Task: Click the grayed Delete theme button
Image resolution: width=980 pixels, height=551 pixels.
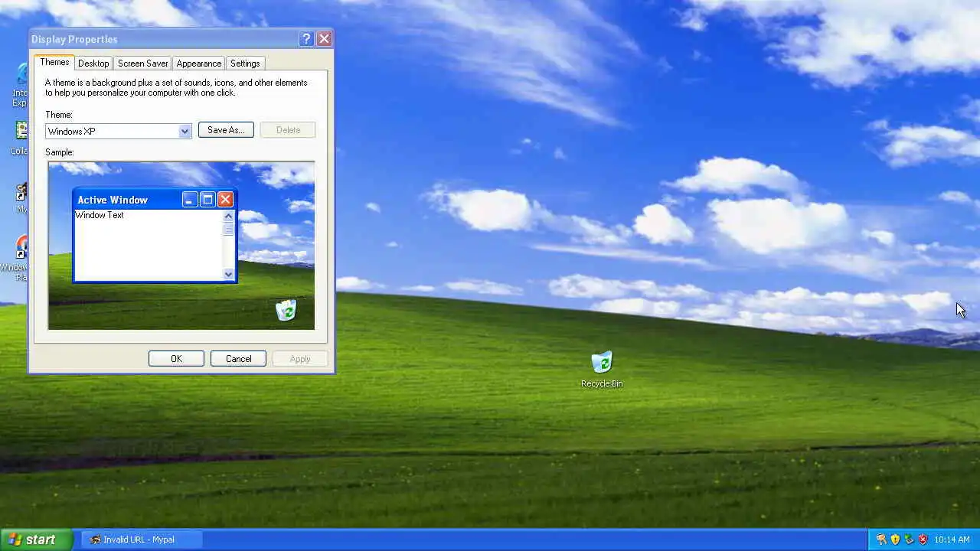Action: (288, 130)
